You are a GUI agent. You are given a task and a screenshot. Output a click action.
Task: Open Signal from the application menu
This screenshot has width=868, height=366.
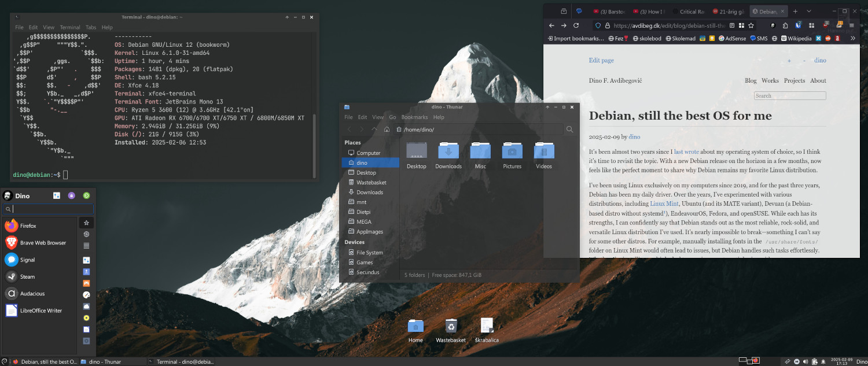(x=39, y=260)
